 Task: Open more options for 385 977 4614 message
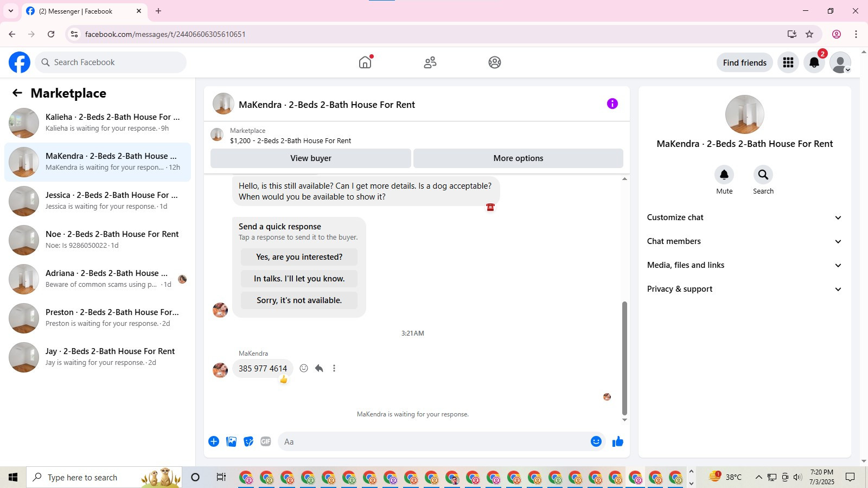pos(334,368)
